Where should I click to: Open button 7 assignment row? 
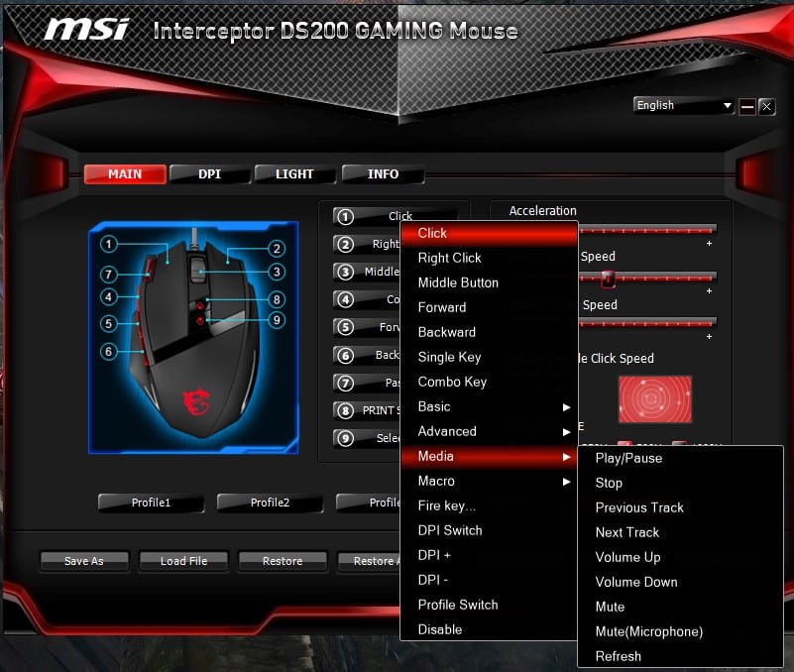(x=367, y=383)
